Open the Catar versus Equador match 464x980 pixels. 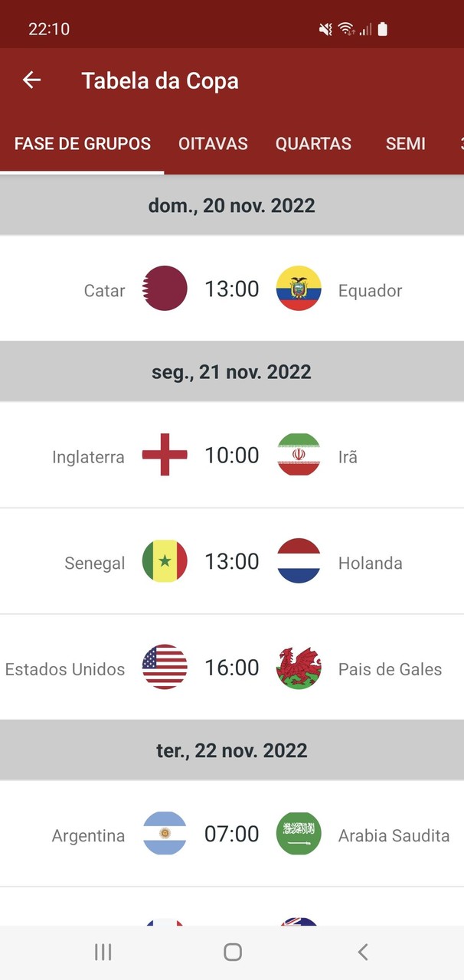tap(232, 289)
